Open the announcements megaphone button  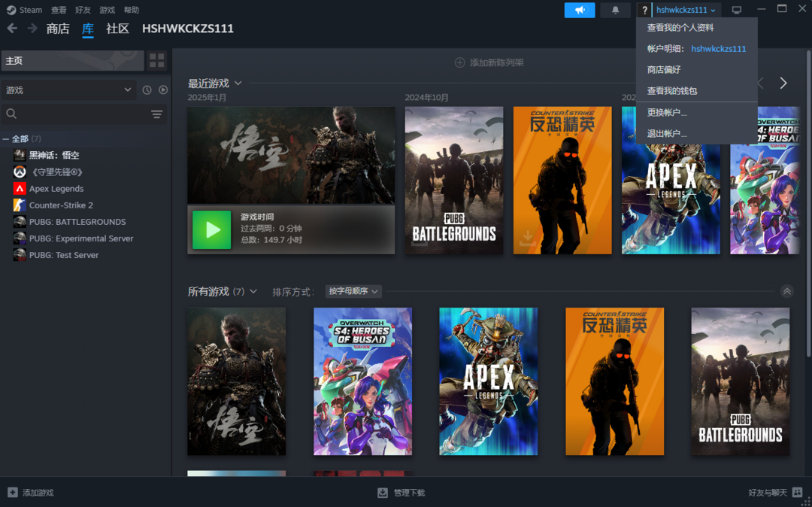tap(580, 10)
